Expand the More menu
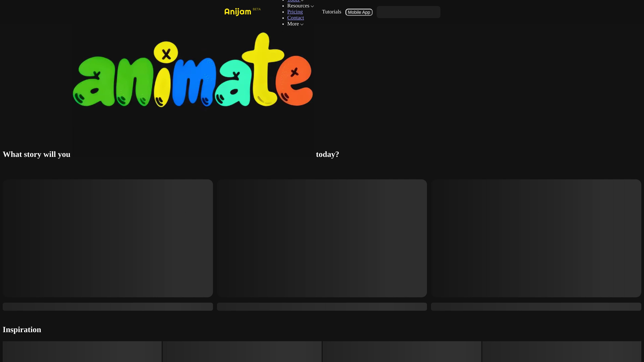 pos(295,24)
